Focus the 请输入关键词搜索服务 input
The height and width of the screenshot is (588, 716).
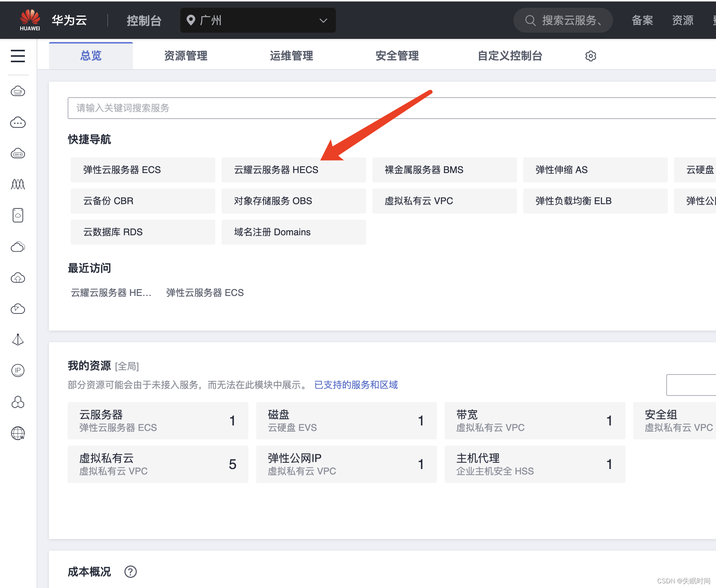click(x=392, y=108)
